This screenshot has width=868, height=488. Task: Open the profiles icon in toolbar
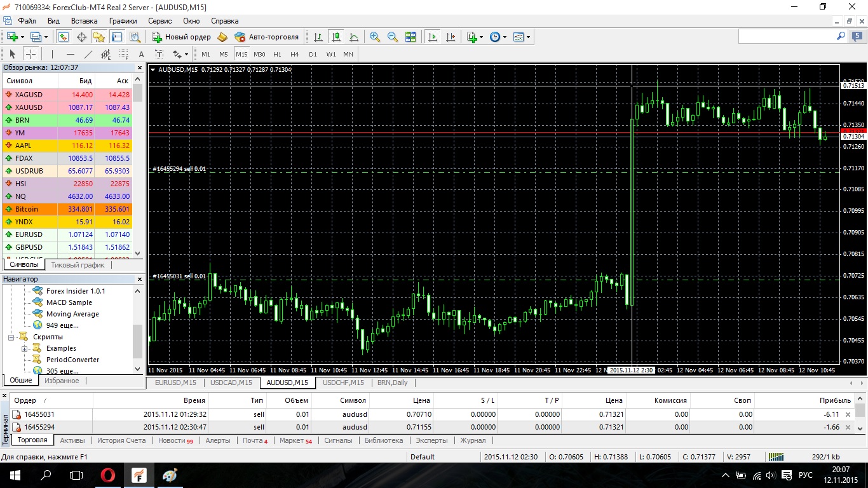coord(36,37)
